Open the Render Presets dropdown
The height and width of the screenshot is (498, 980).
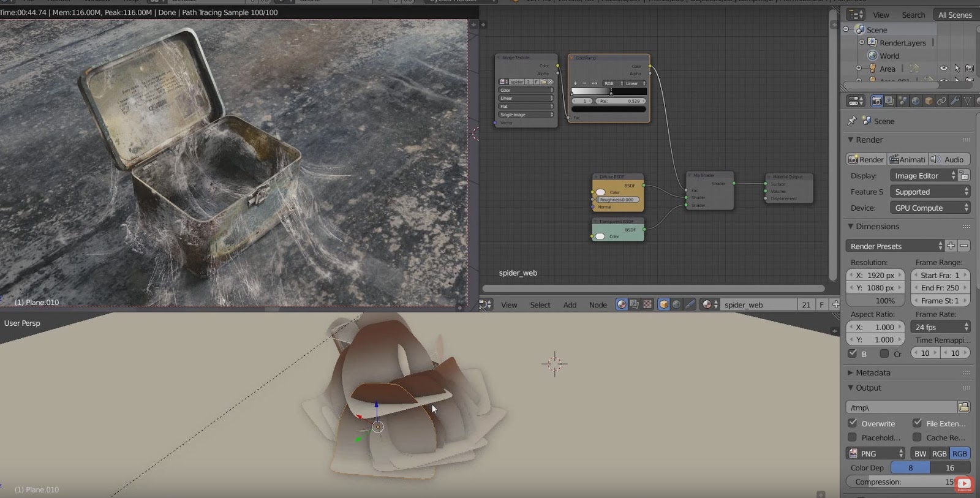(895, 246)
